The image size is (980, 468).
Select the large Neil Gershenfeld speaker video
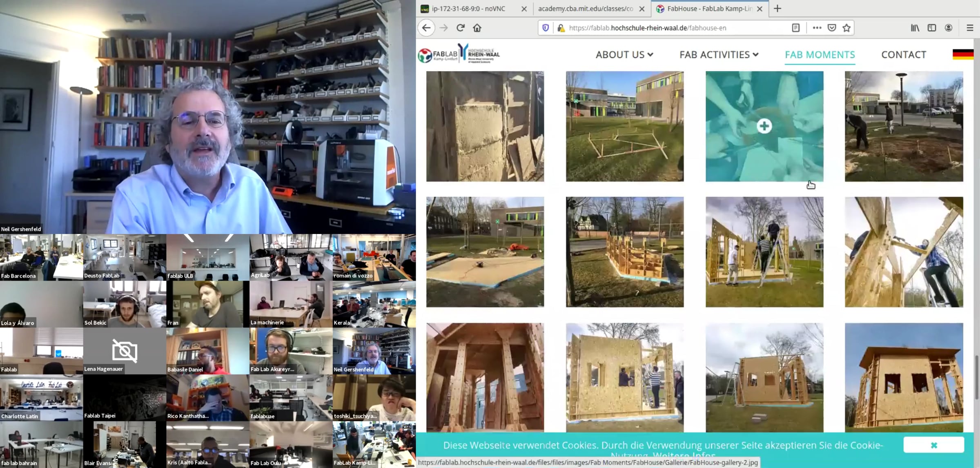208,117
